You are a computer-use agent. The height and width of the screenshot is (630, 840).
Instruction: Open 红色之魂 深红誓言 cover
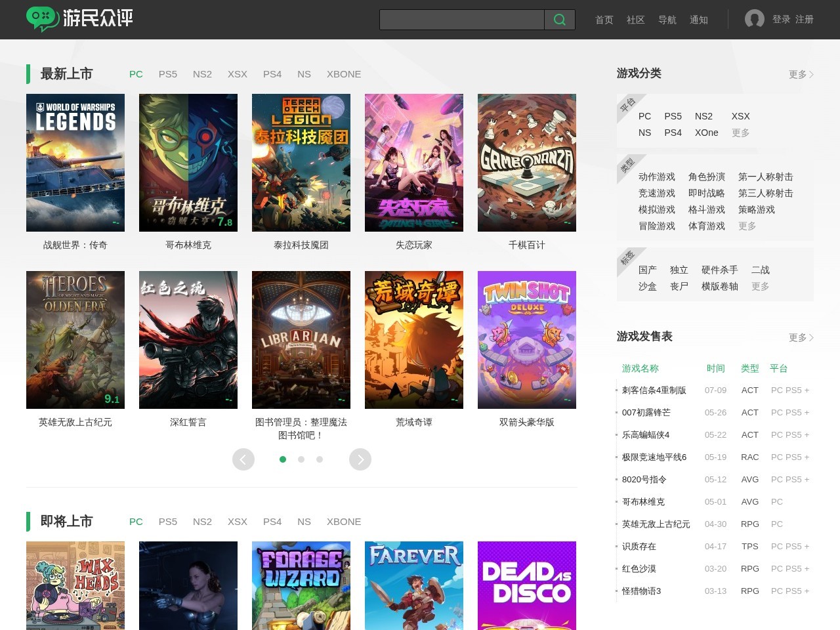[188, 340]
